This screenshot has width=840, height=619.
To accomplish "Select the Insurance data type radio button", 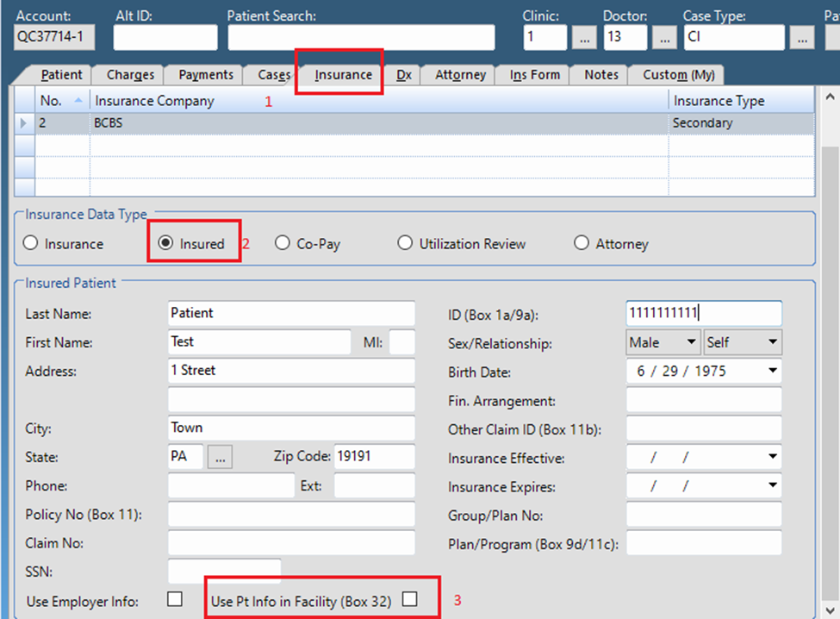I will [x=30, y=243].
